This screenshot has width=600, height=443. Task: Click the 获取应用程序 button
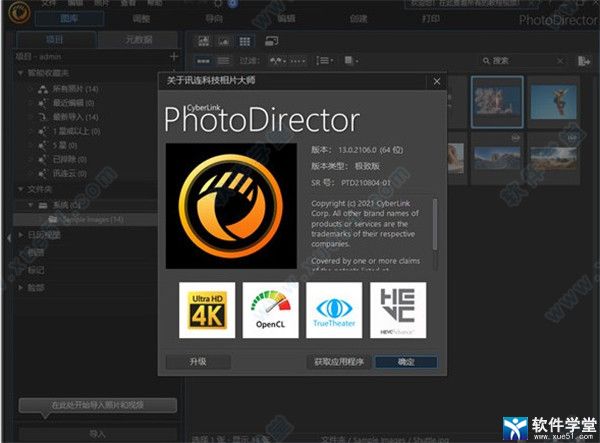339,362
